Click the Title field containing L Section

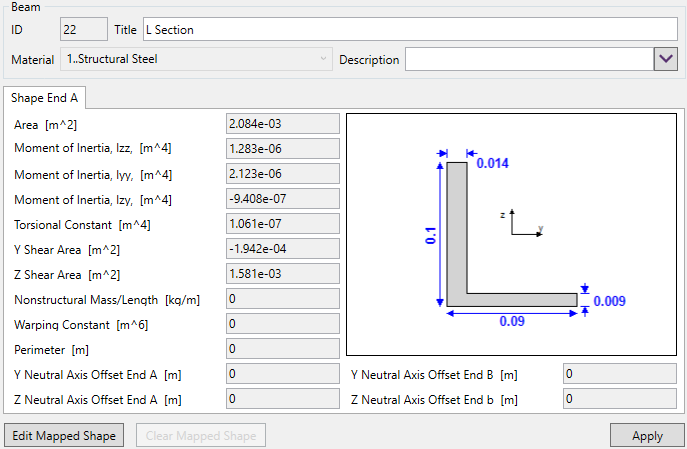410,29
